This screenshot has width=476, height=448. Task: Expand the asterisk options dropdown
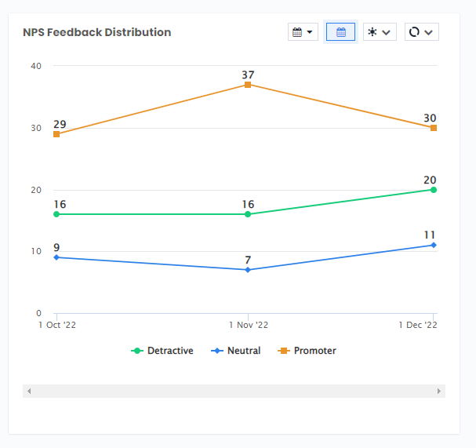click(x=380, y=32)
